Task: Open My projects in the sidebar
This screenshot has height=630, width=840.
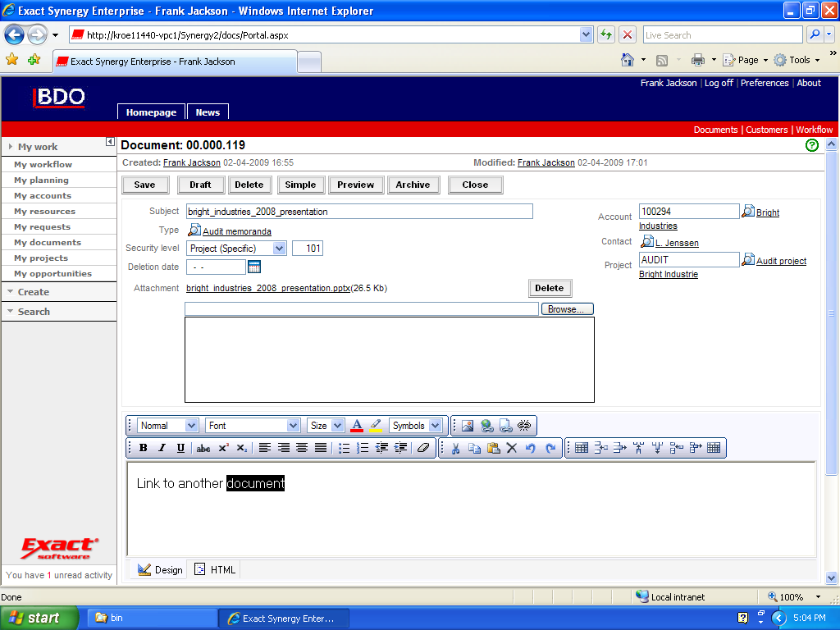Action: (41, 258)
